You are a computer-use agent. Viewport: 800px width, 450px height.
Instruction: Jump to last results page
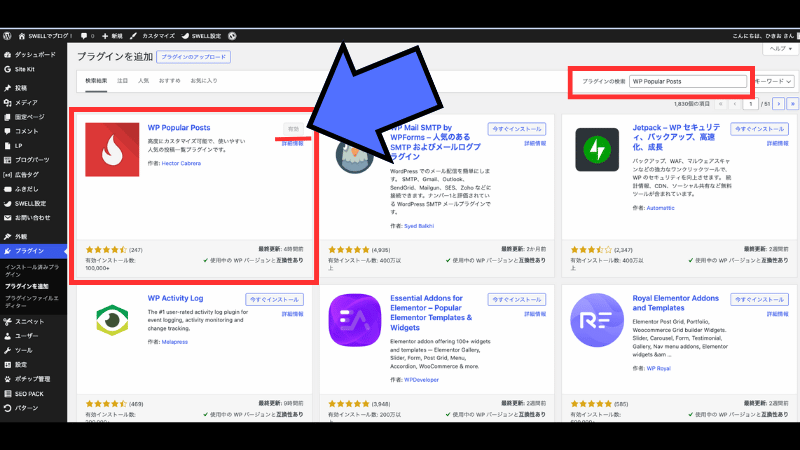click(x=792, y=104)
